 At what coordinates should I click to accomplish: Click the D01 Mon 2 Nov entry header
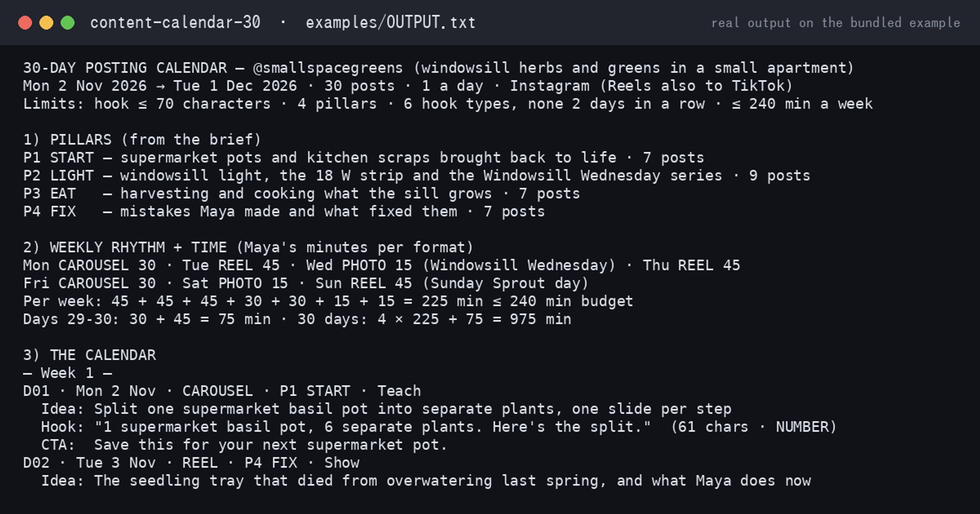click(222, 391)
